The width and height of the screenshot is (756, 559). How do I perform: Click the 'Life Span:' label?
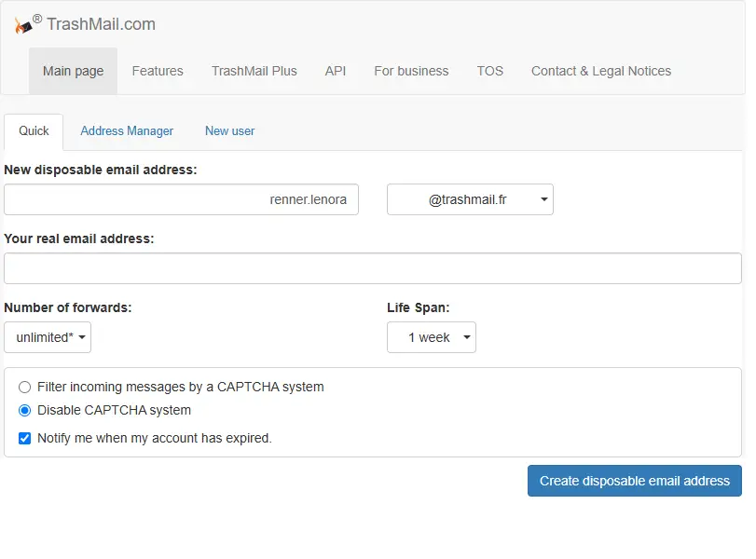click(x=418, y=307)
